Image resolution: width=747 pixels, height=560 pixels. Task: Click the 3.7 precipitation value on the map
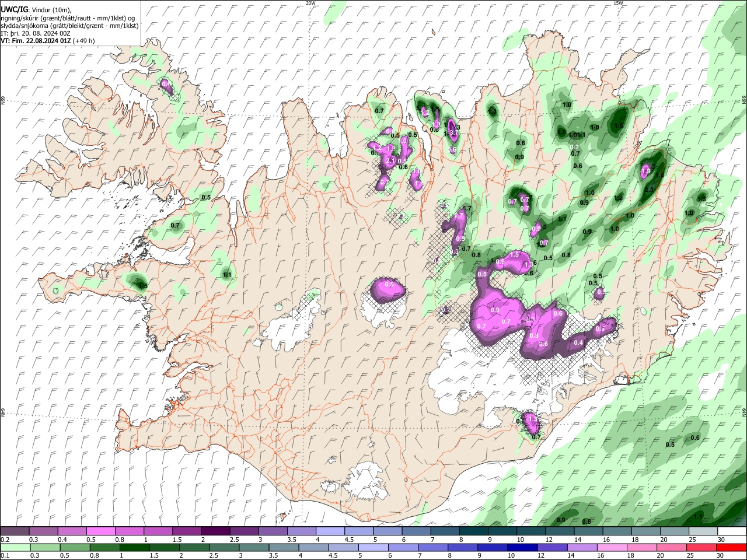click(x=455, y=134)
